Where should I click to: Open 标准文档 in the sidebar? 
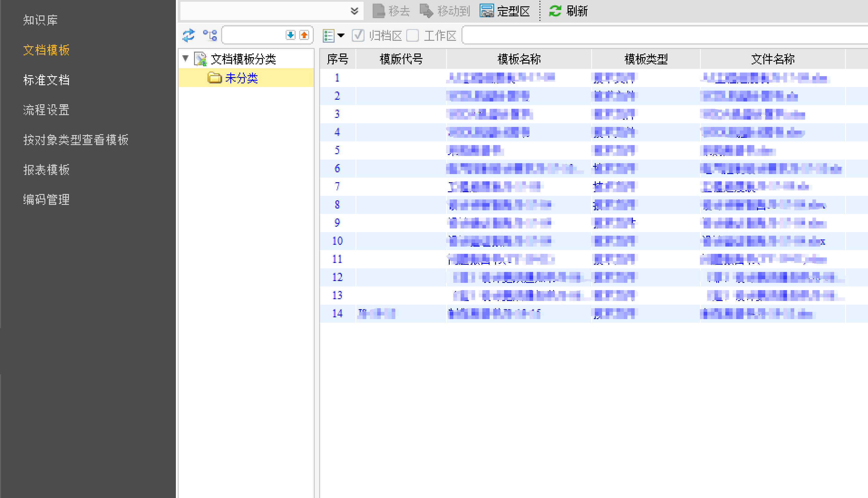pos(46,80)
